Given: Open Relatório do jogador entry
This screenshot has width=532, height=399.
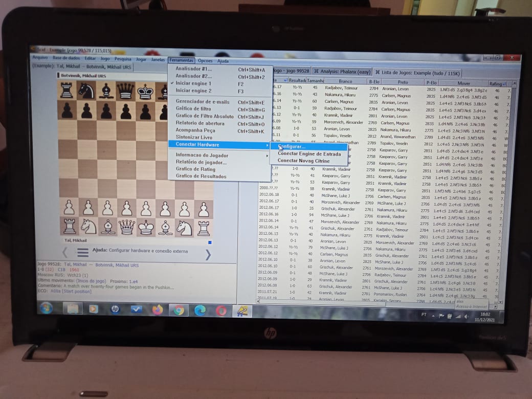Looking at the screenshot, I should (x=220, y=162).
